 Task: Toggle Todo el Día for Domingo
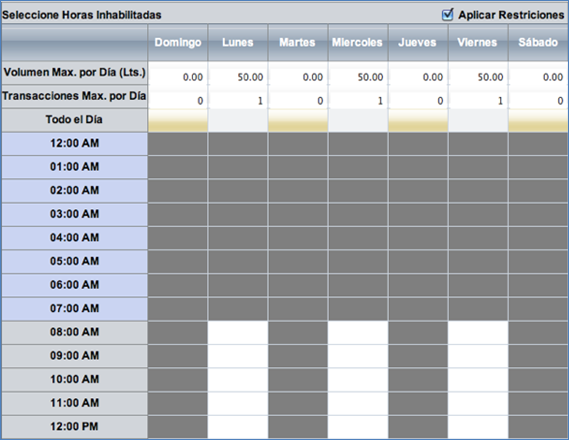tap(178, 120)
